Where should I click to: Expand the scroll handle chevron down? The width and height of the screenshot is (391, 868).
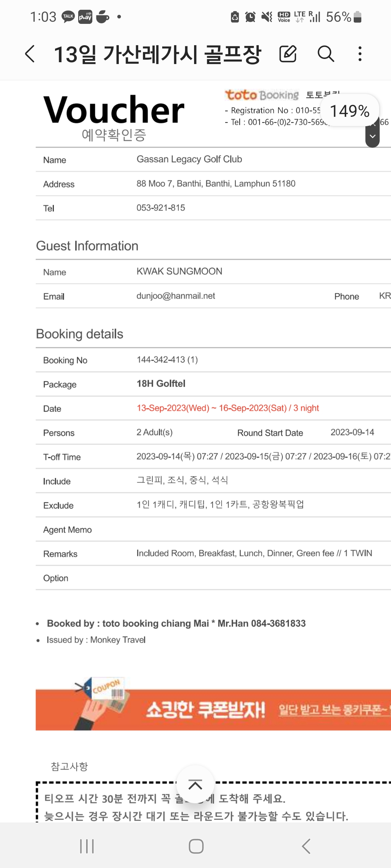click(x=373, y=136)
